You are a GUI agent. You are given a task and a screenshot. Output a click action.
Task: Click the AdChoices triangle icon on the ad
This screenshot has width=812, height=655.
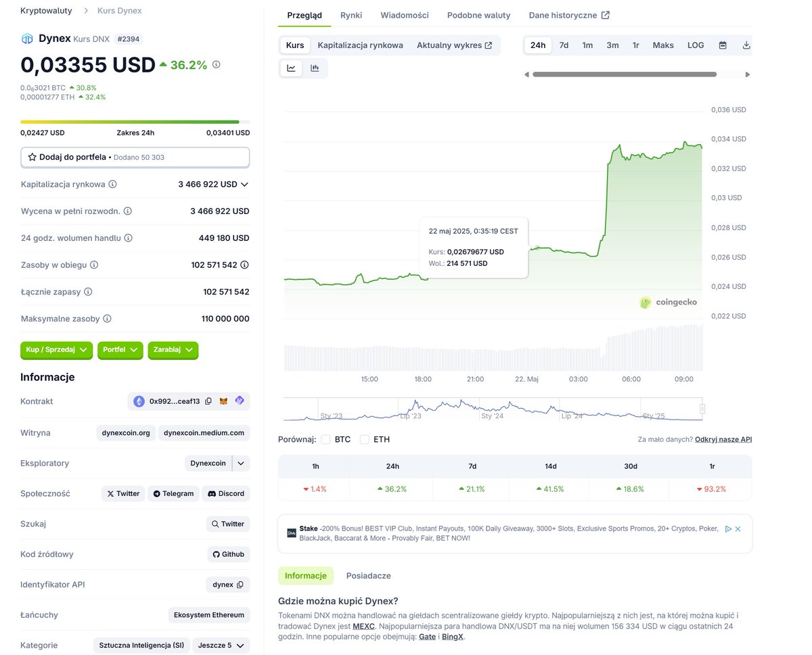(x=728, y=529)
